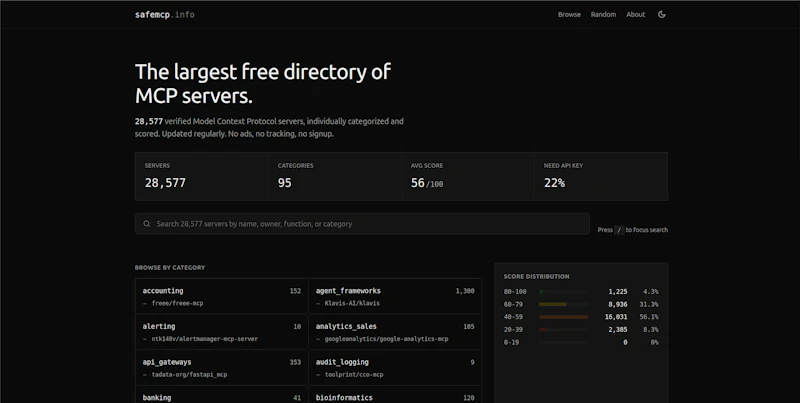This screenshot has width=800, height=403.
Task: Focus the server search field
Action: tap(362, 224)
